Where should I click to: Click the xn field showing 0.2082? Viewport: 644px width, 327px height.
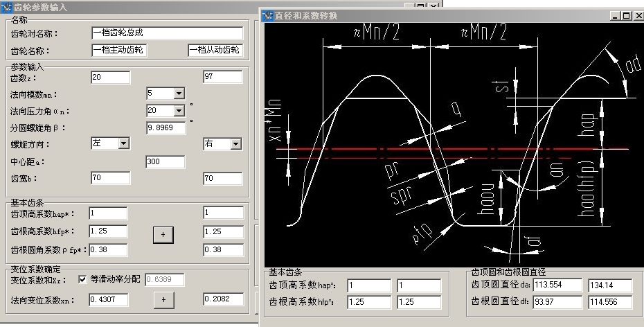coord(224,299)
